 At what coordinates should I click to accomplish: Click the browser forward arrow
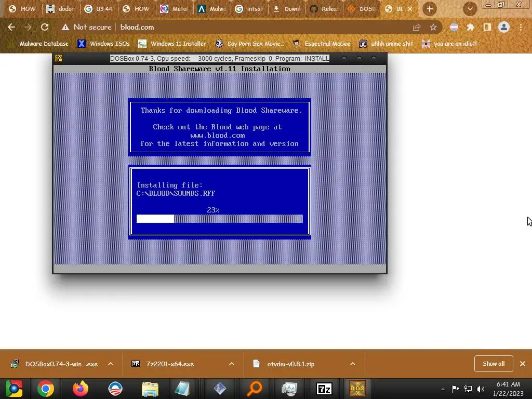pyautogui.click(x=28, y=27)
